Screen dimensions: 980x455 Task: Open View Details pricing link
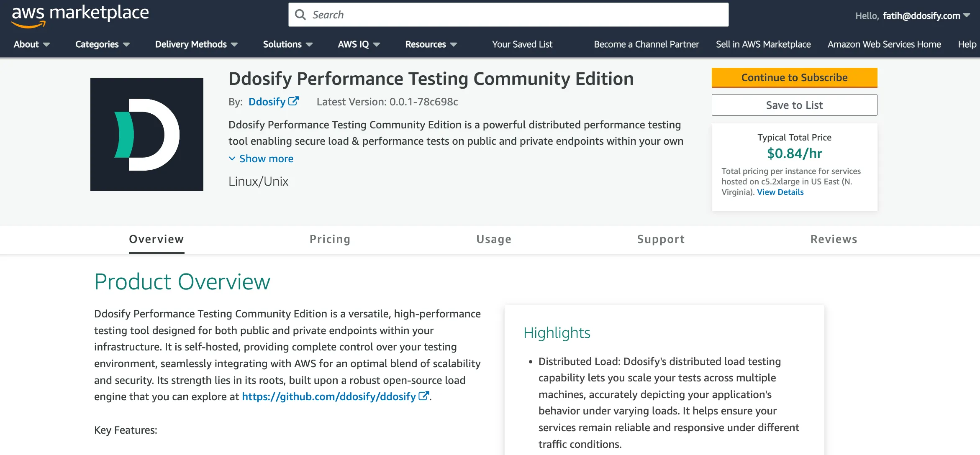pos(780,192)
